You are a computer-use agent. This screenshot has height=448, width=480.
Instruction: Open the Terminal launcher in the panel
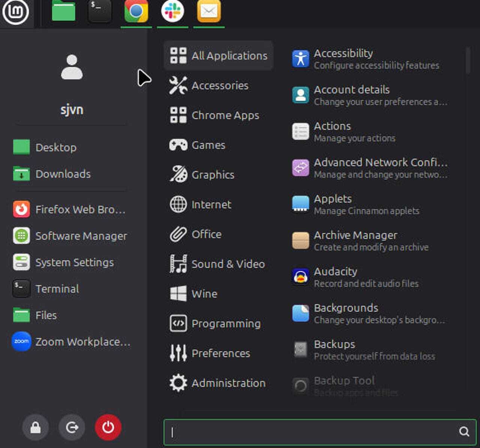[100, 11]
